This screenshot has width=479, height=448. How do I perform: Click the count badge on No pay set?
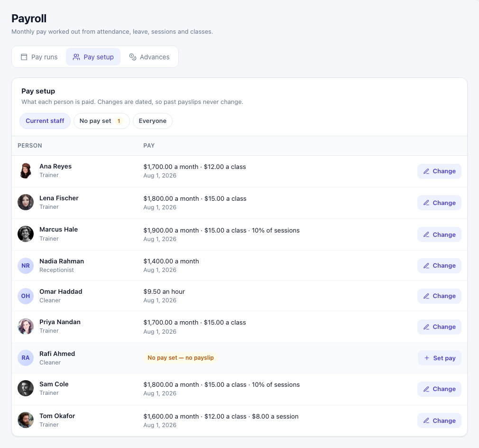point(119,121)
